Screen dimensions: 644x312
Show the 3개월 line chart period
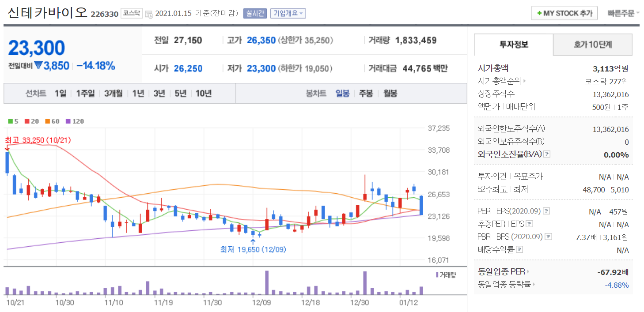(114, 94)
